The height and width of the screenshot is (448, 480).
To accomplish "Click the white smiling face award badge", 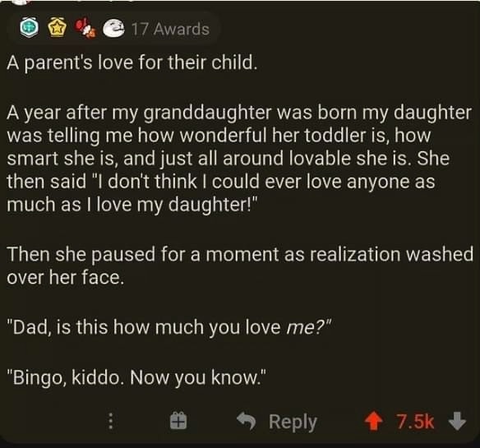I will (x=114, y=28).
